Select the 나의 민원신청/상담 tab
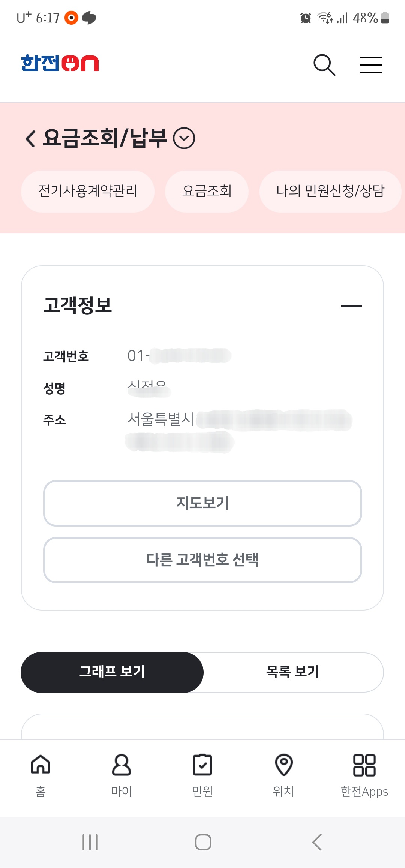 tap(330, 191)
